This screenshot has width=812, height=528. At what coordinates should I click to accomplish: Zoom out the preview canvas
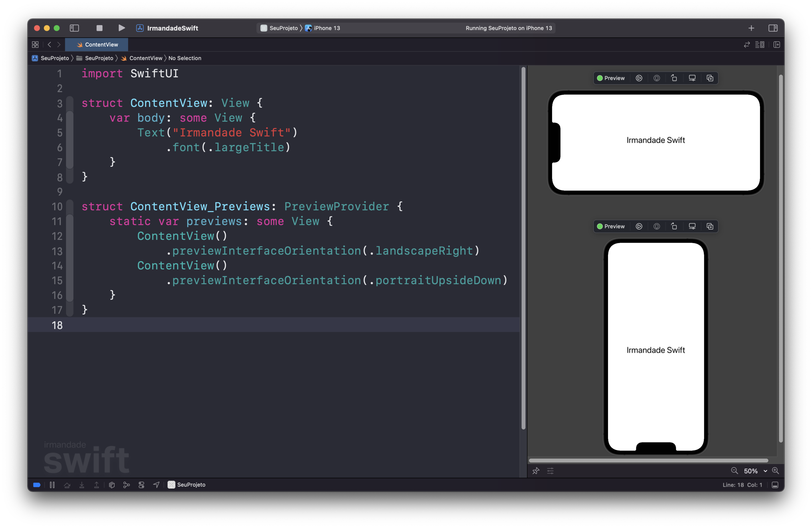(x=735, y=471)
